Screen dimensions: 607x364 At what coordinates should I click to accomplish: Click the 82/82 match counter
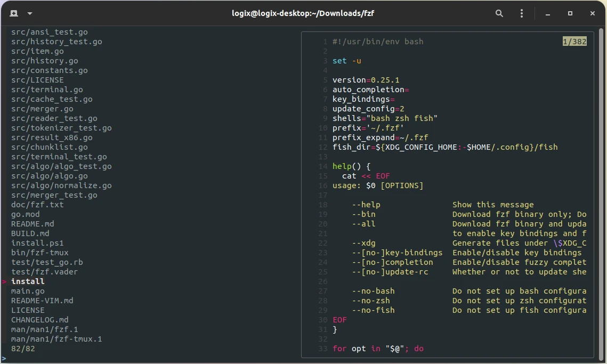pyautogui.click(x=23, y=349)
